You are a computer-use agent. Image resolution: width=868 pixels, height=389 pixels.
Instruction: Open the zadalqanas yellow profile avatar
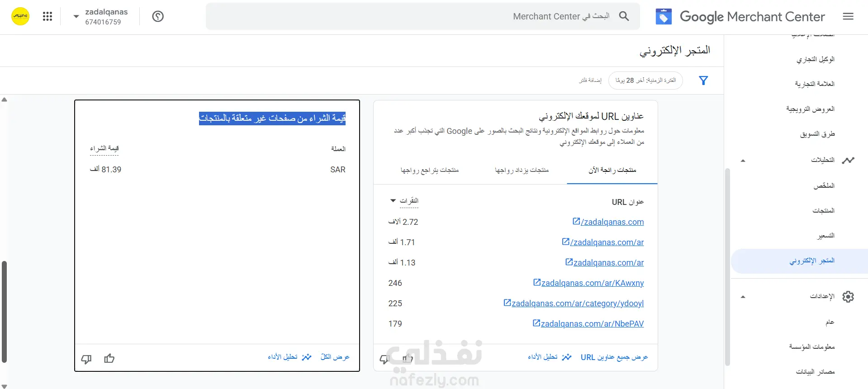(x=20, y=16)
